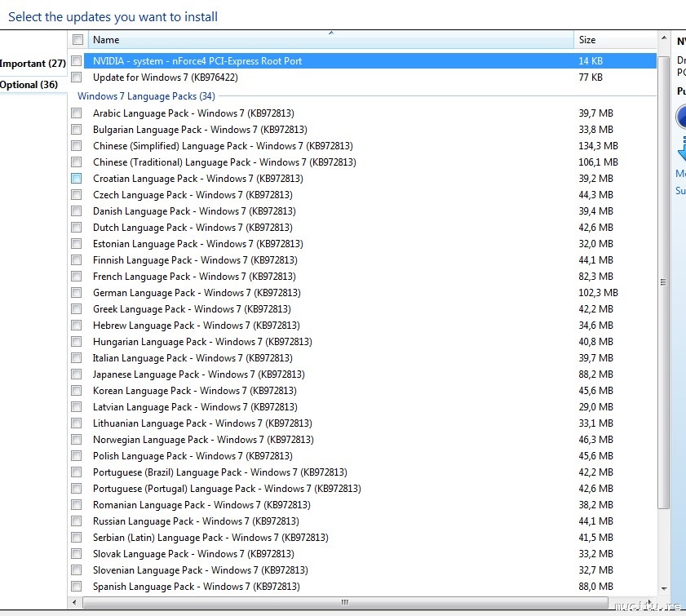This screenshot has height=616, width=686.
Task: Click size value 29,0 MB
Action: click(x=596, y=407)
